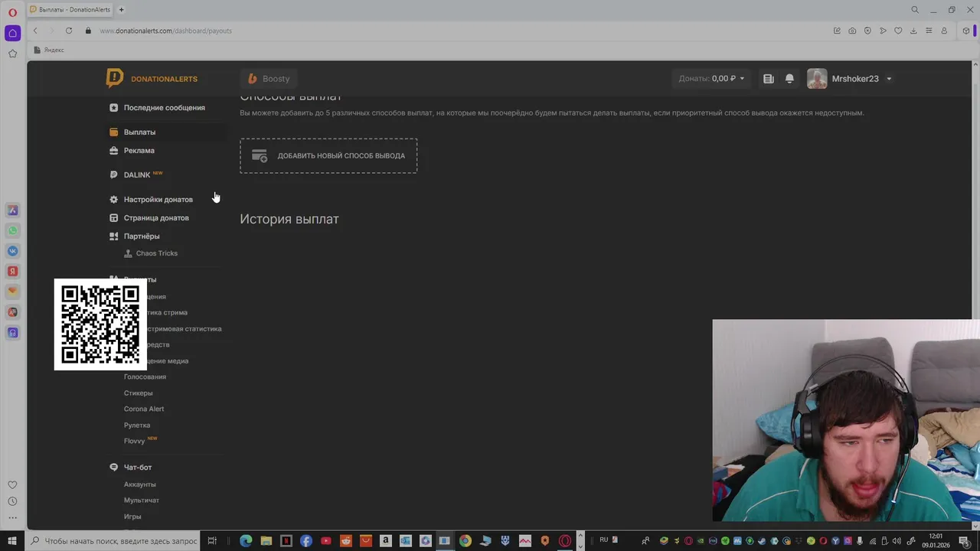This screenshot has width=980, height=551.
Task: Switch the RU keyboard language indicator
Action: tap(604, 540)
